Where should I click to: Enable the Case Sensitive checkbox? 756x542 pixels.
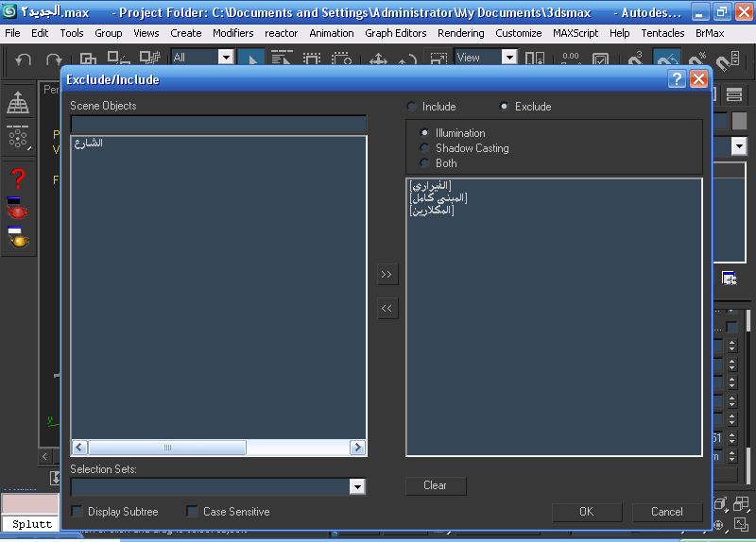pyautogui.click(x=193, y=511)
